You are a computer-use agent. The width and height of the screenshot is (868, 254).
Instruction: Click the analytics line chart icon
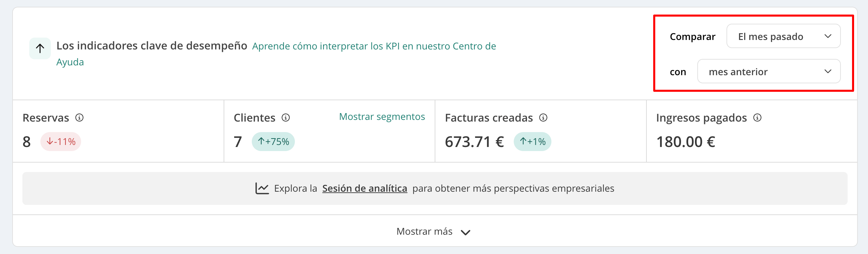point(262,188)
